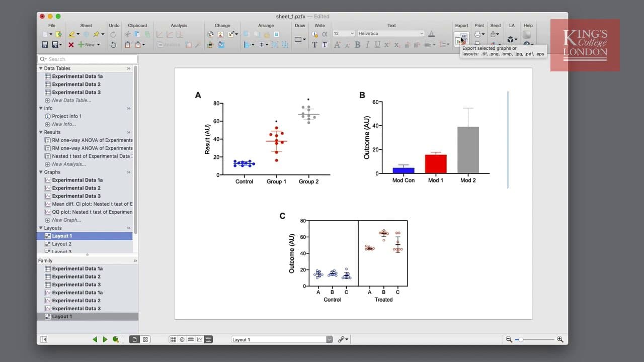644x362 pixels.
Task: Click the Data Tables double-chevron button
Action: pyautogui.click(x=129, y=68)
